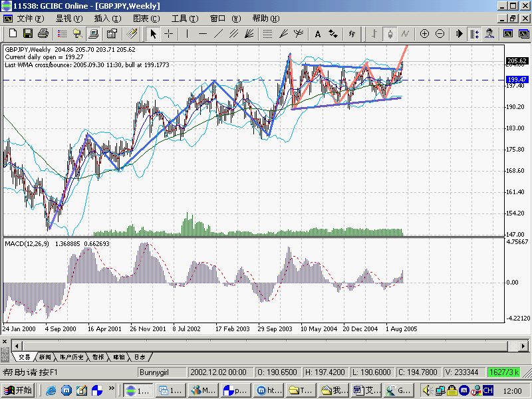
Task: Switch to the 账户历史 terminal tab
Action: [x=72, y=357]
